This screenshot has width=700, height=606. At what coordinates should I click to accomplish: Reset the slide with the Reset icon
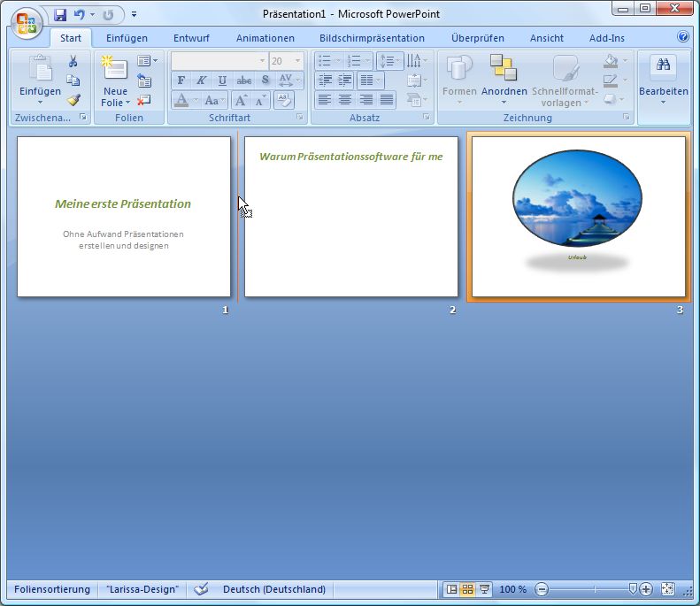(144, 81)
